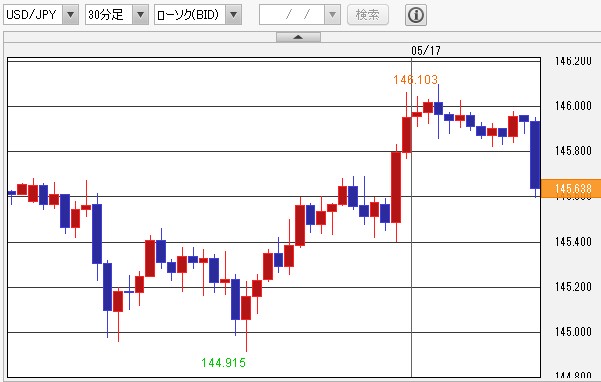
Task: Open the info icon button
Action: pyautogui.click(x=416, y=15)
